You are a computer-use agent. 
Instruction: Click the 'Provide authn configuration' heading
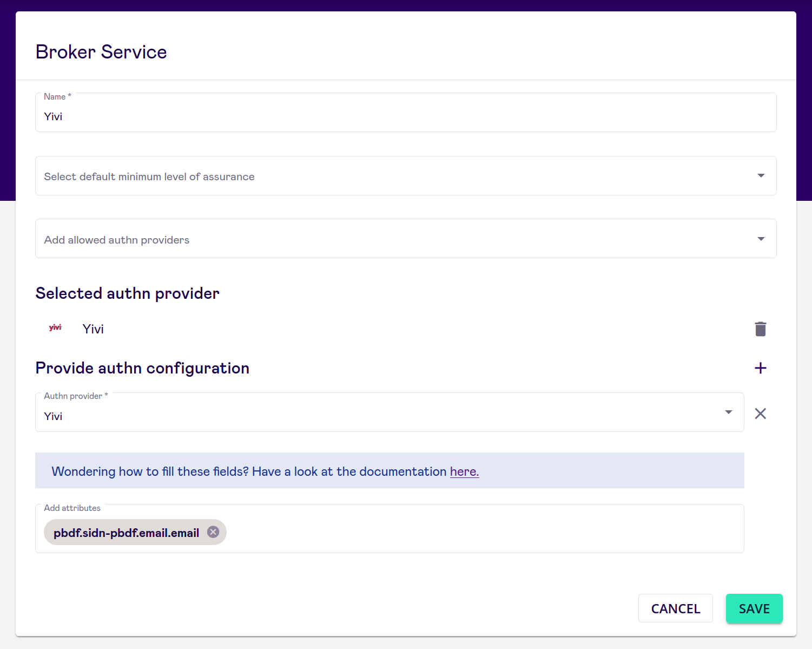point(142,368)
